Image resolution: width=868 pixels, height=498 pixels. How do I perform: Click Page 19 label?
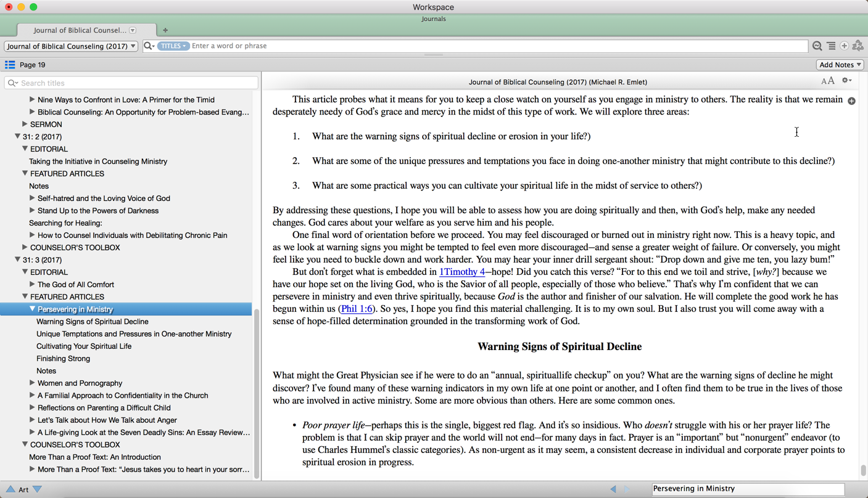[33, 65]
